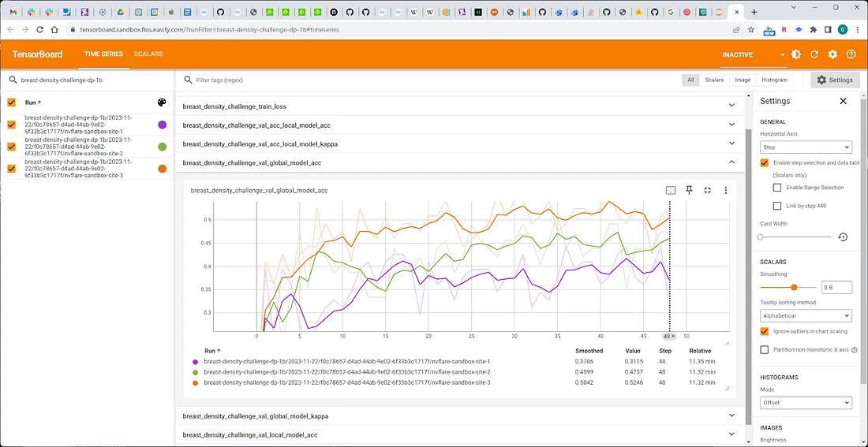Click the light/dark theme toggle icon

click(795, 54)
